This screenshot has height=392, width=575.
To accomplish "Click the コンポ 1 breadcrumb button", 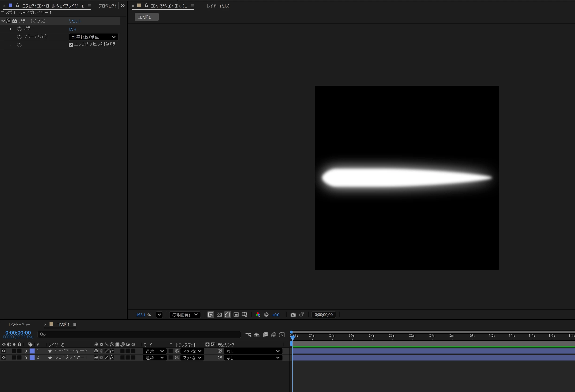I will point(146,17).
